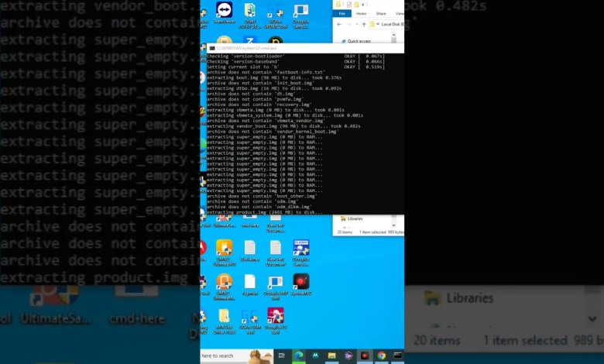Open the File tab in File Explorer
The width and height of the screenshot is (604, 364).
[343, 13]
